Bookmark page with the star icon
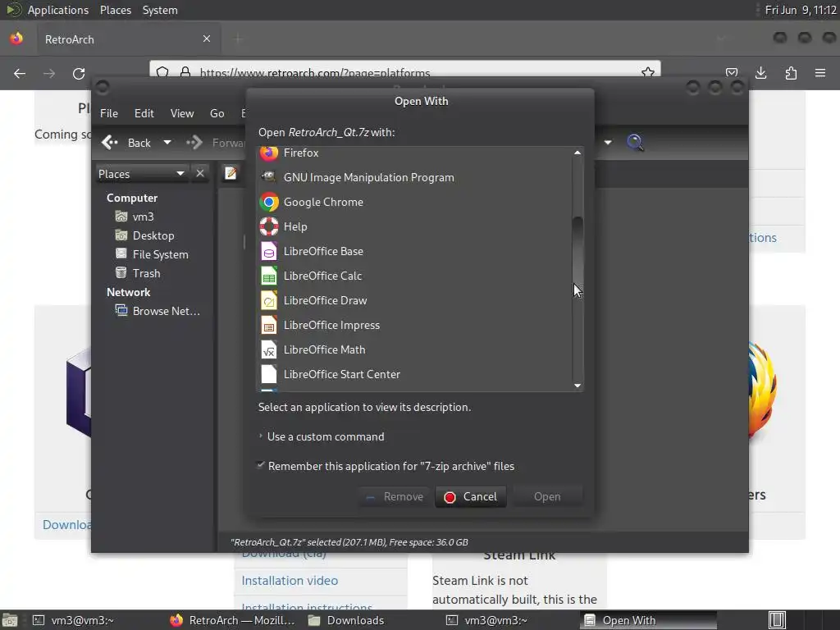 [648, 72]
